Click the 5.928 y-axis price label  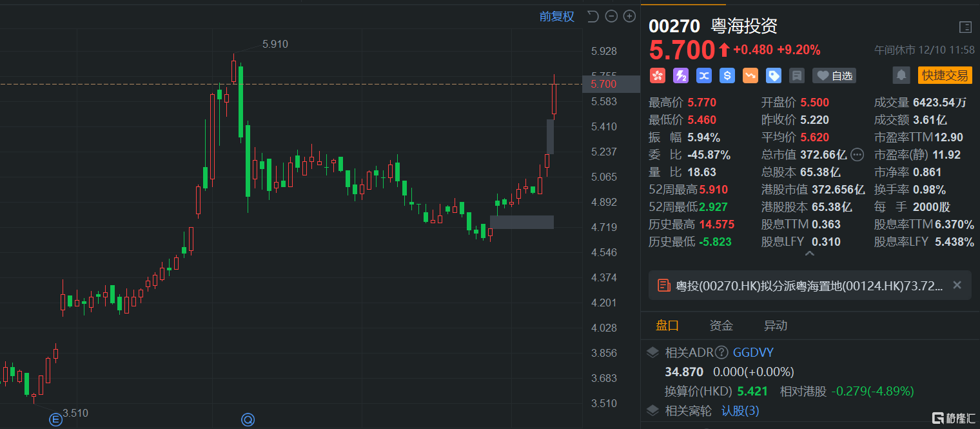click(604, 51)
